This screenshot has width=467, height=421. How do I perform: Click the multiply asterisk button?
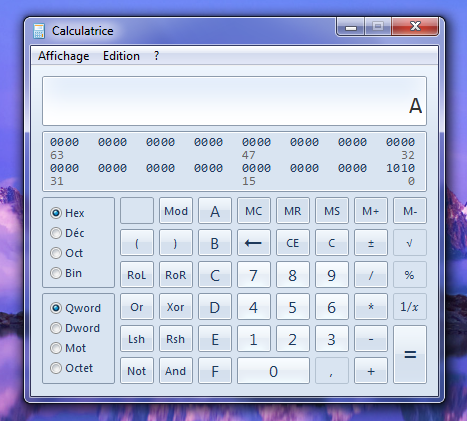pos(371,307)
